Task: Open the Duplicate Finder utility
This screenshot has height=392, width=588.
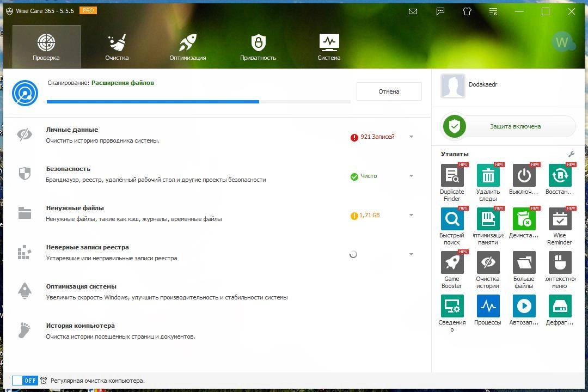Action: (x=452, y=175)
